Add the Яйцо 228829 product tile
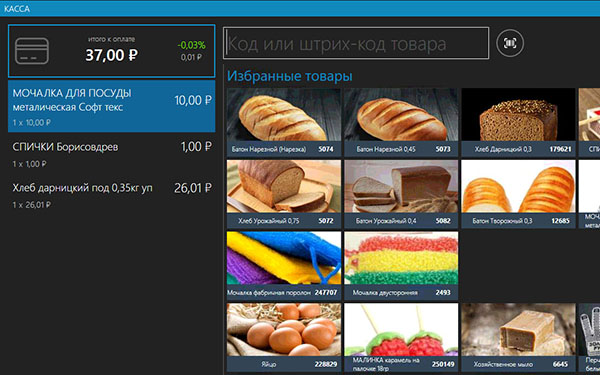This screenshot has height=375, width=600. 284,338
